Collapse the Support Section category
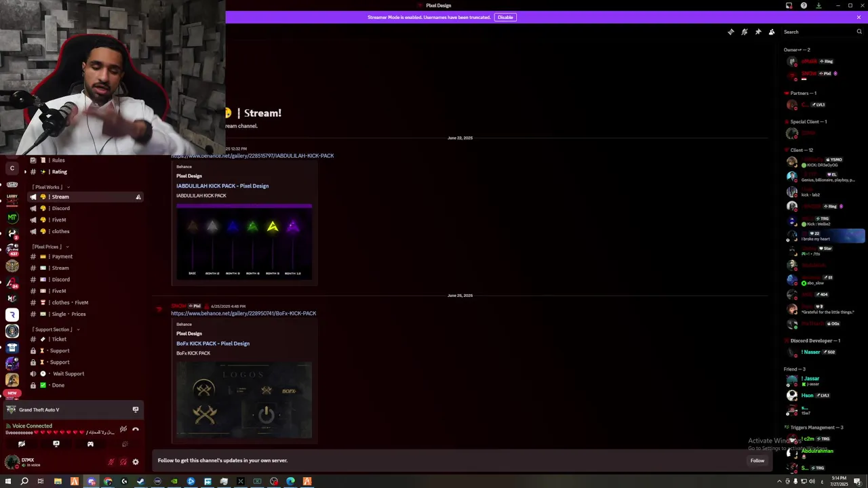This screenshot has width=868, height=488. [55, 329]
